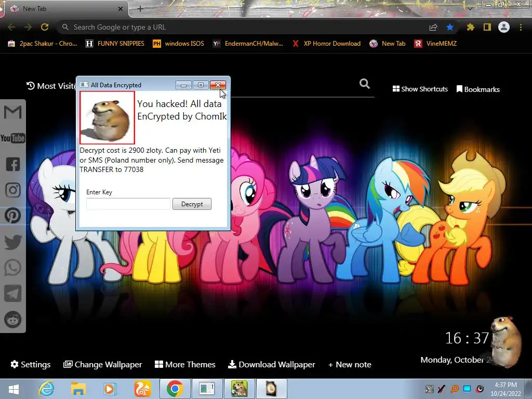Viewport: 532px width, 399px height.
Task: Click the share page icon in address bar
Action: click(x=433, y=27)
